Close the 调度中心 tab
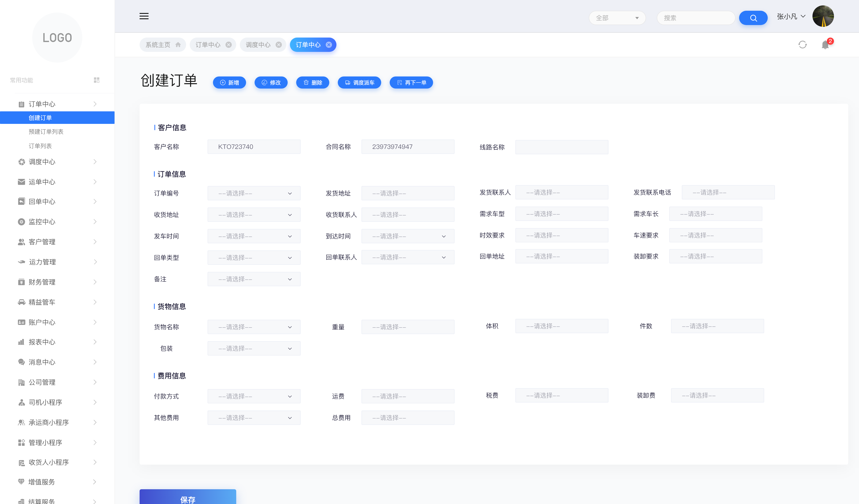Viewport: 859px width, 504px height. [279, 45]
